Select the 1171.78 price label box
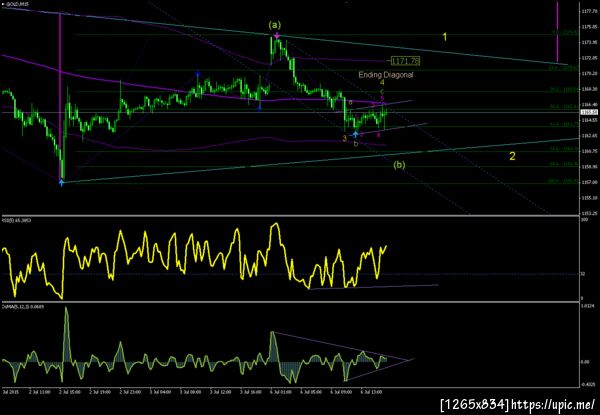600x415 pixels. pos(405,60)
